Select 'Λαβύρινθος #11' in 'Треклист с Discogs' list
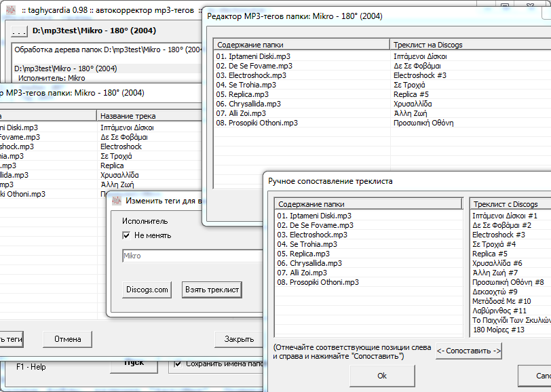Viewport: 551px width, 392px height. pos(499,311)
